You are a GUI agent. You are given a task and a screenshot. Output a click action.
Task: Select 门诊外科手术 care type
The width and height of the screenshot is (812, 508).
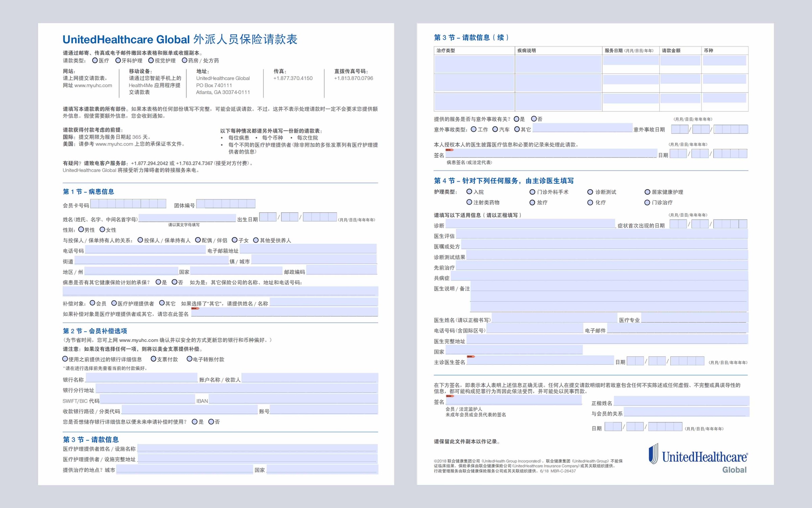click(x=532, y=192)
